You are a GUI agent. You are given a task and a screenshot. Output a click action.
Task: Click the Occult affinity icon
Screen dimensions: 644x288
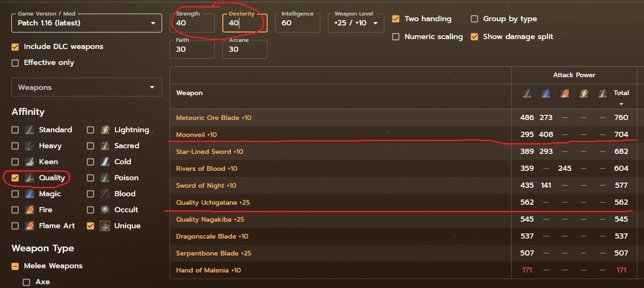click(x=105, y=210)
